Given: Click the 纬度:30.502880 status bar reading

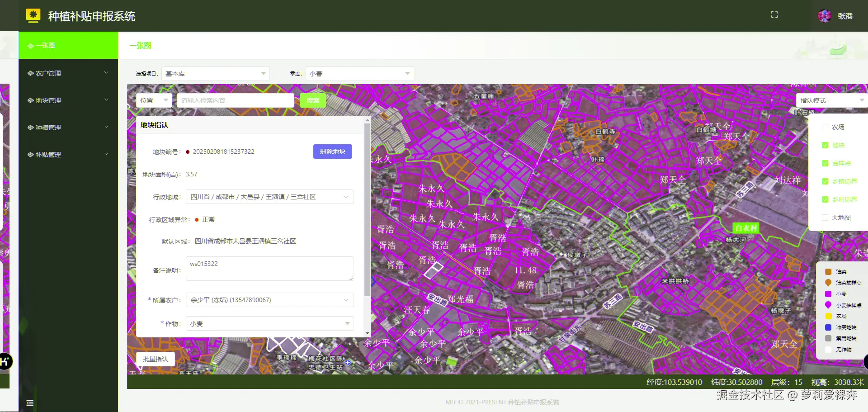Looking at the screenshot, I should pyautogui.click(x=736, y=382).
